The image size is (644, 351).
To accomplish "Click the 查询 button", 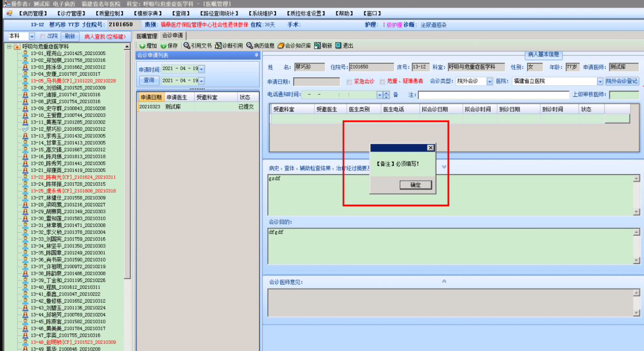I will tap(149, 81).
